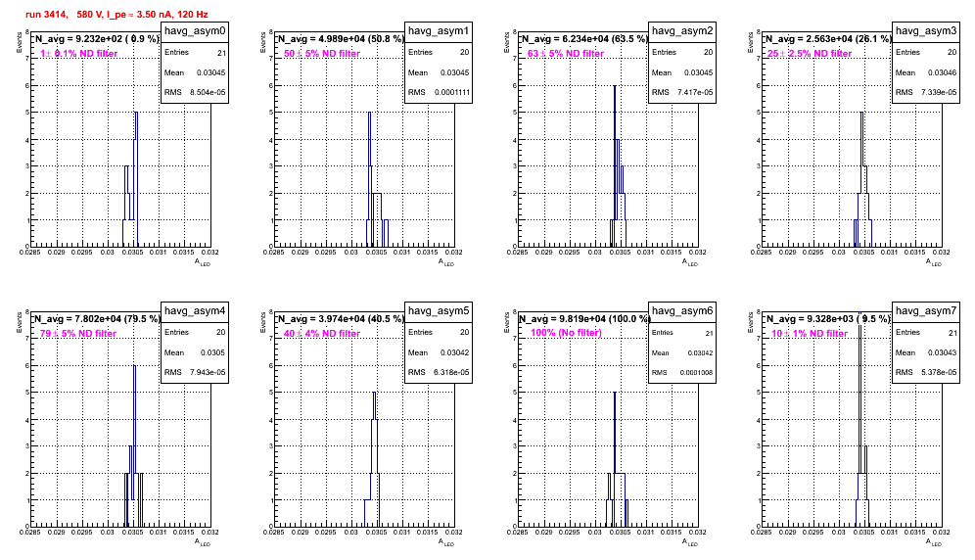This screenshot has height=560, width=975.
Task: Click the histogram peak in havg_asym7 plot
Action: pyautogui.click(x=859, y=314)
